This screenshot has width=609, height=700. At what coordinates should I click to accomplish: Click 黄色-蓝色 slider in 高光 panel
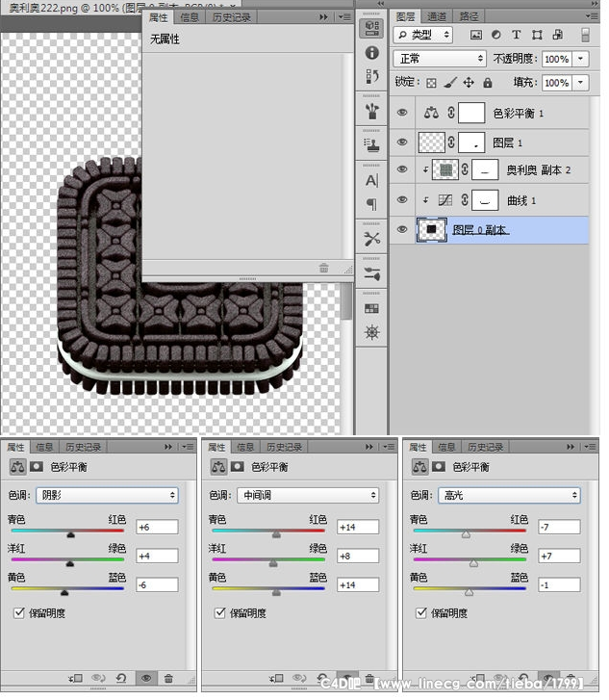tap(469, 589)
